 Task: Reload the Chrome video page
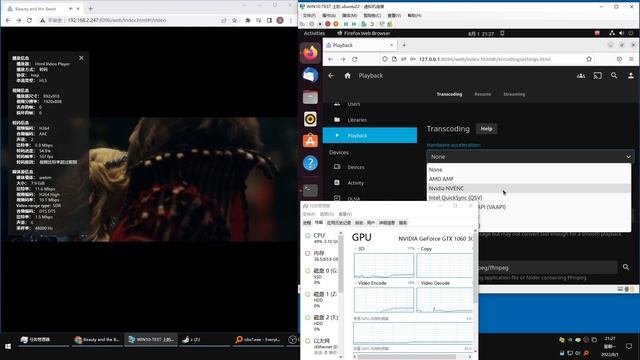(29, 20)
